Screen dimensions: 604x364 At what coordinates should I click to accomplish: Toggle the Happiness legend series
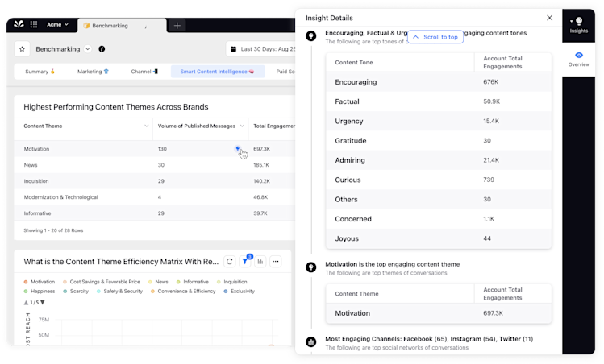(40, 292)
